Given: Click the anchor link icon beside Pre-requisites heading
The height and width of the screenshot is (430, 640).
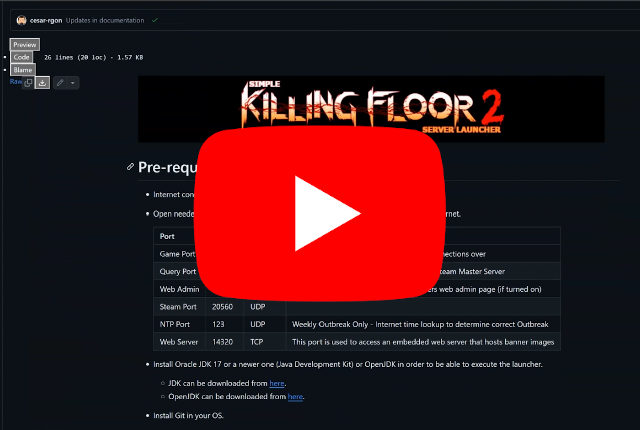Looking at the screenshot, I should [x=130, y=166].
